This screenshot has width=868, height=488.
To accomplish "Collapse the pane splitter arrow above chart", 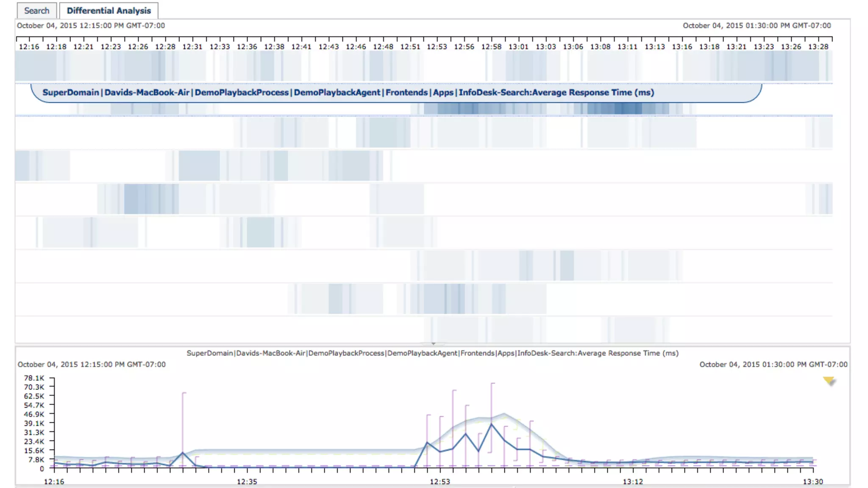I will coord(433,344).
